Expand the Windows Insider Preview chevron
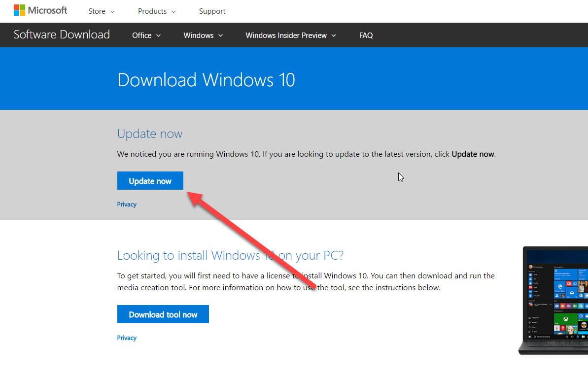This screenshot has width=588, height=373. click(334, 35)
